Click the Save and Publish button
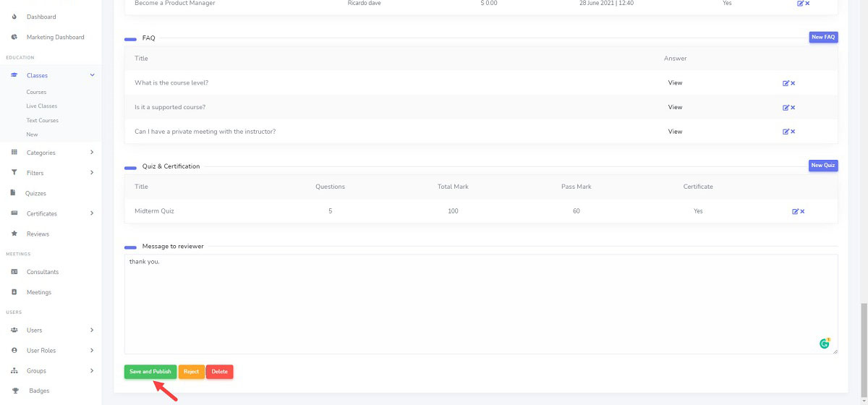The width and height of the screenshot is (868, 405). (150, 372)
